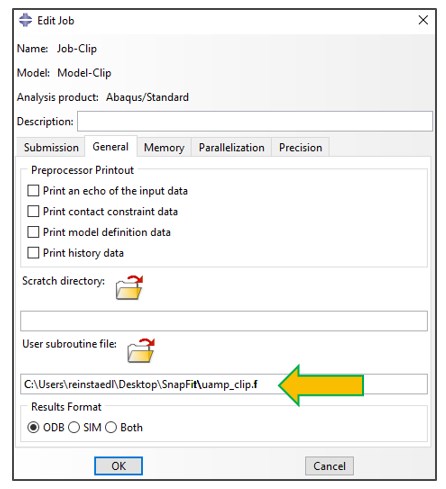Click the scratch directory path field
446x489 pixels.
coord(224,321)
